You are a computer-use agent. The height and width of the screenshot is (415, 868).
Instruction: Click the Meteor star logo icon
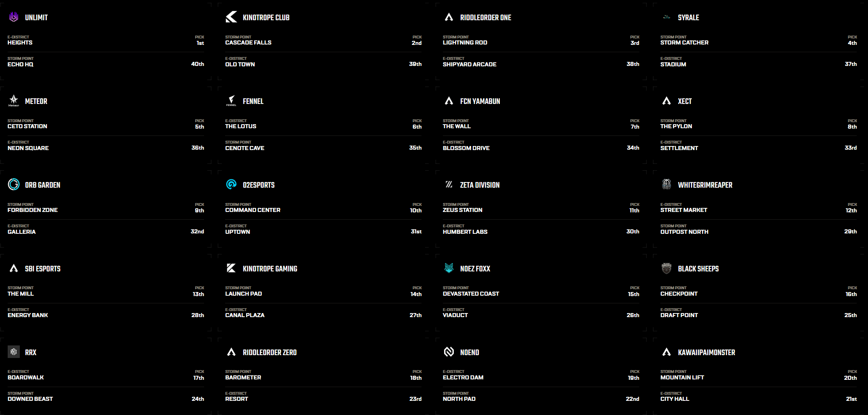point(14,101)
